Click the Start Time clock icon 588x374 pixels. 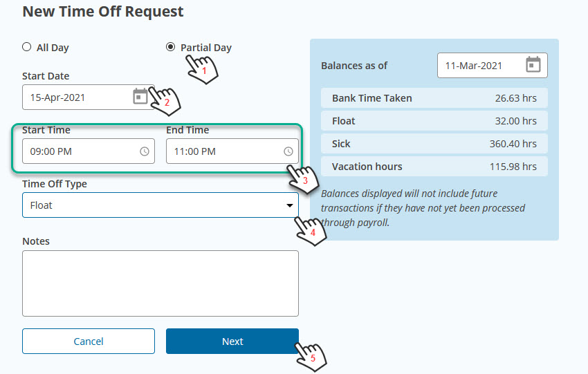click(x=145, y=151)
